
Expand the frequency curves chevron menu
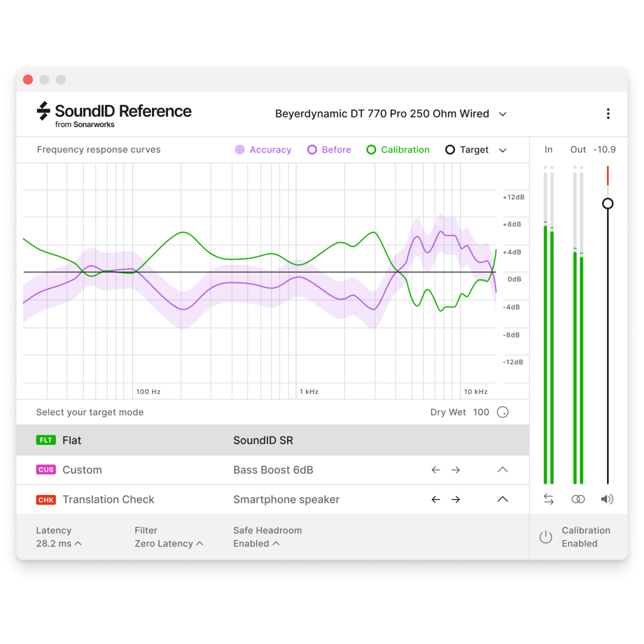click(503, 150)
